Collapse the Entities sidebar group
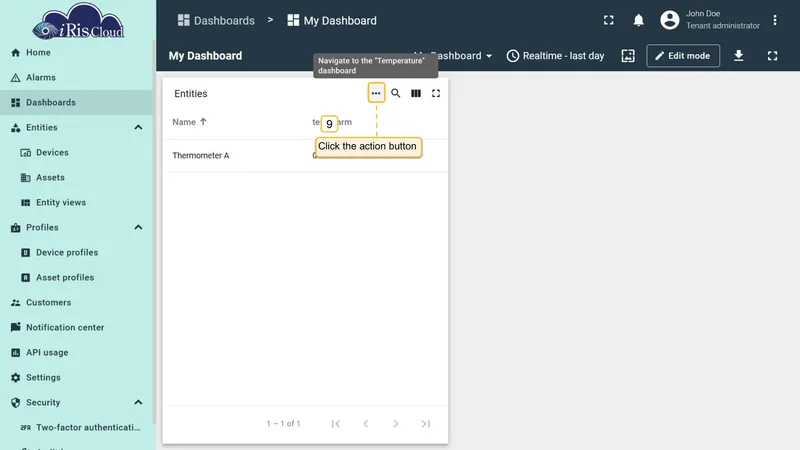 click(138, 128)
